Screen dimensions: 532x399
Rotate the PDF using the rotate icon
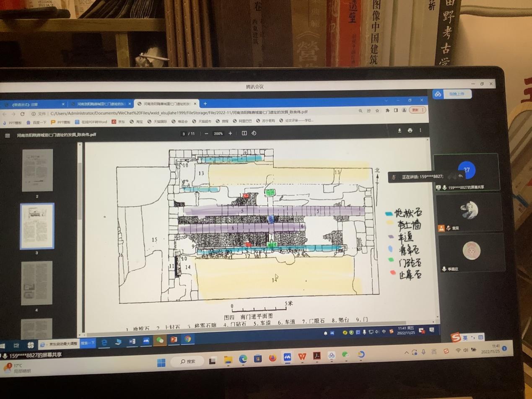[254, 133]
